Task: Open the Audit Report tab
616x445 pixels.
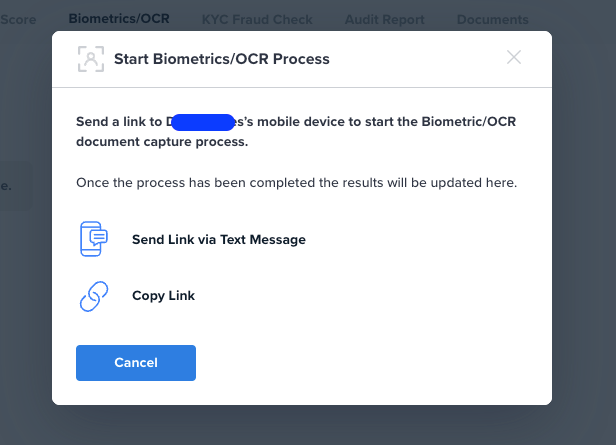Action: point(384,19)
